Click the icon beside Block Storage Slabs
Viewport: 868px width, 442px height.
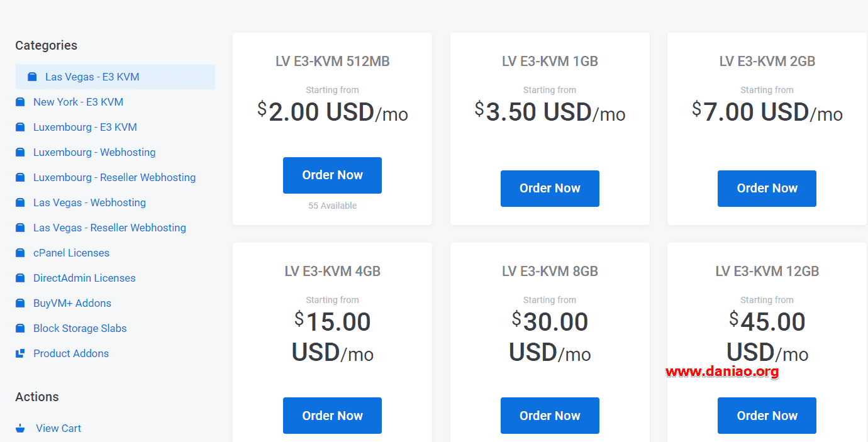click(x=20, y=328)
